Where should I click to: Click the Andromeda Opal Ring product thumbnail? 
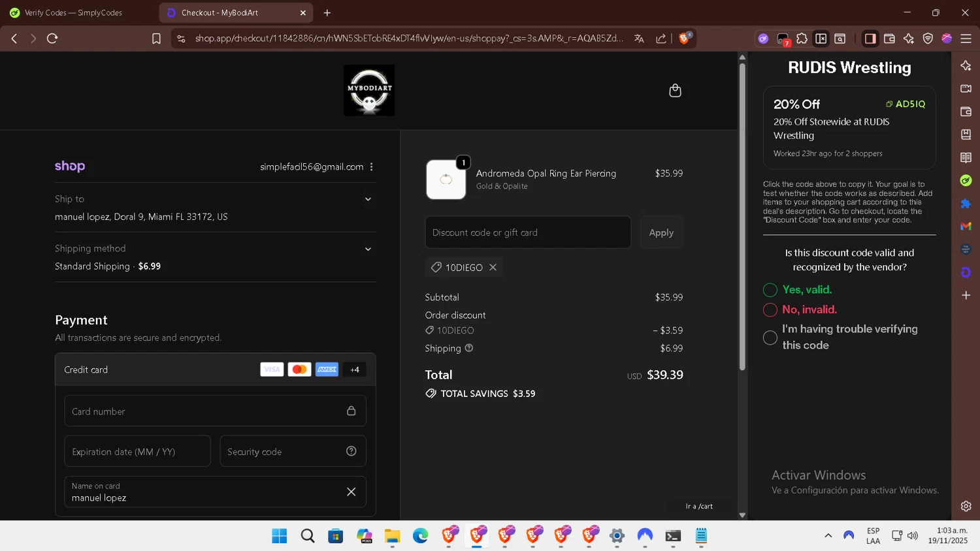(446, 180)
